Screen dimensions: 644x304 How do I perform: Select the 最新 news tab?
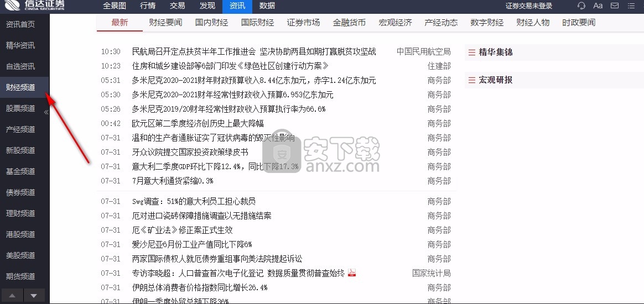click(120, 23)
